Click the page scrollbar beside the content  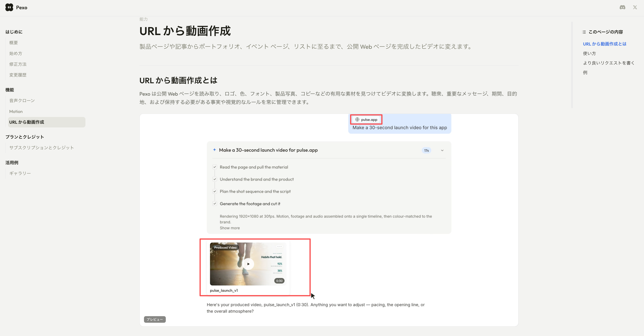pos(572,65)
